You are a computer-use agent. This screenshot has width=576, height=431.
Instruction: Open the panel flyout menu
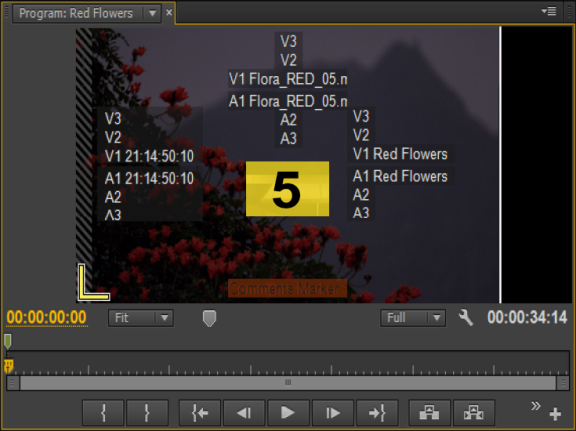549,11
